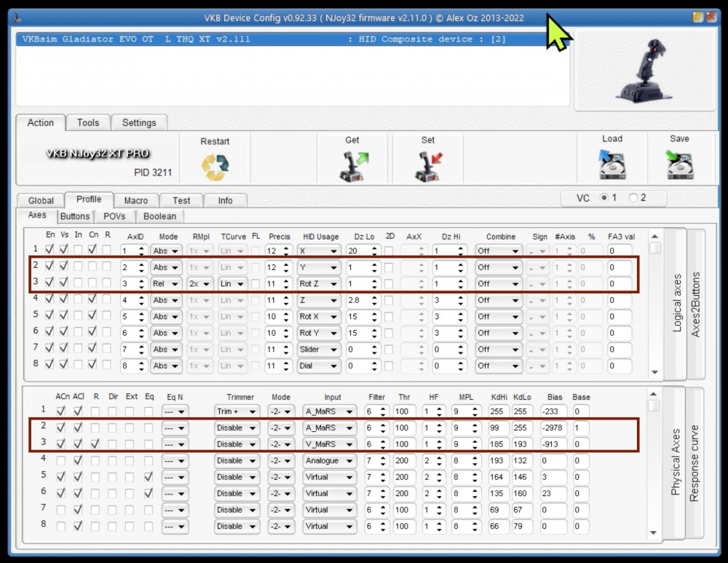Toggle R checkbox for physical axis 3
728x563 pixels.
pos(95,444)
